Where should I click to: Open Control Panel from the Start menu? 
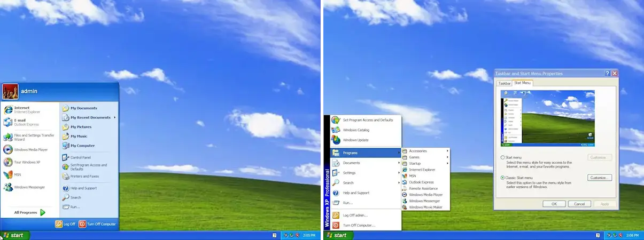80,157
